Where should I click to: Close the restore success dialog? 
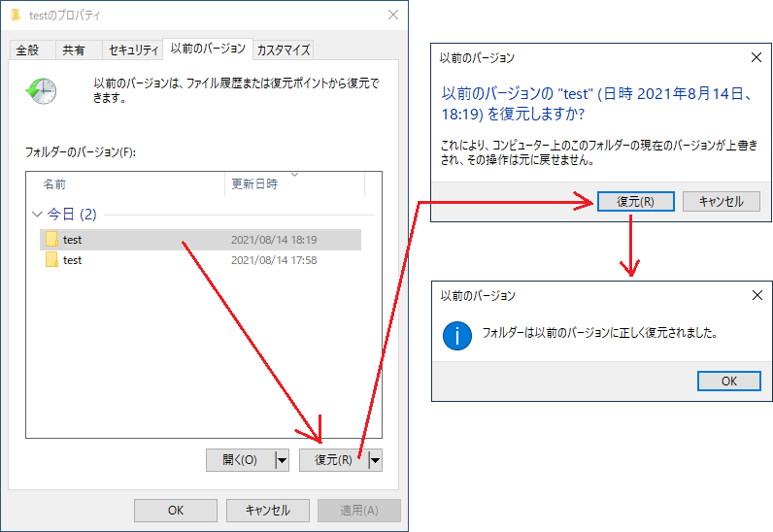(757, 295)
